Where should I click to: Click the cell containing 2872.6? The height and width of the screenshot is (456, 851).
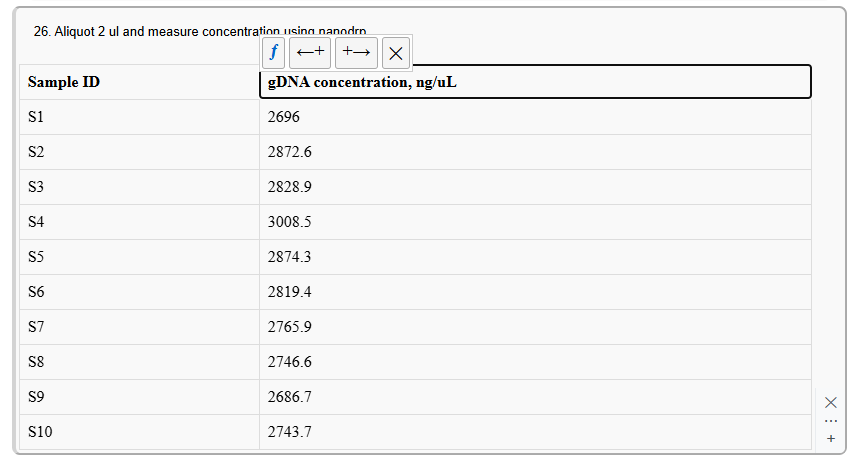coord(534,152)
